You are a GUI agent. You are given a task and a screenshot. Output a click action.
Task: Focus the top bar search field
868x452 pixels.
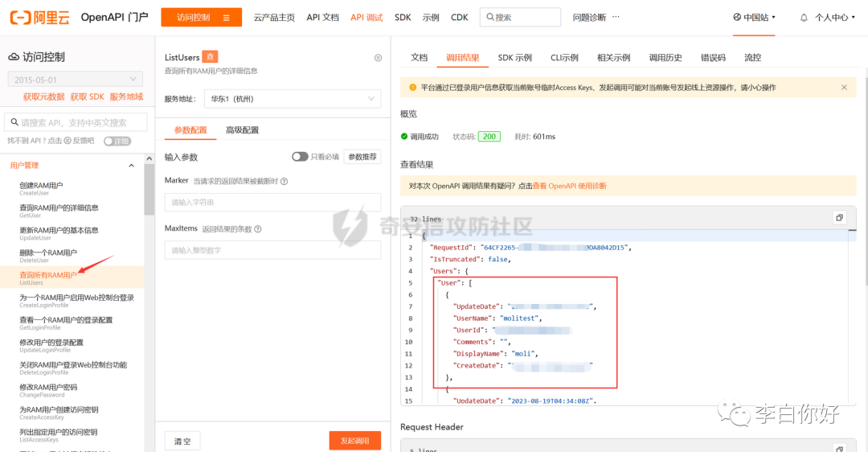tap(520, 17)
